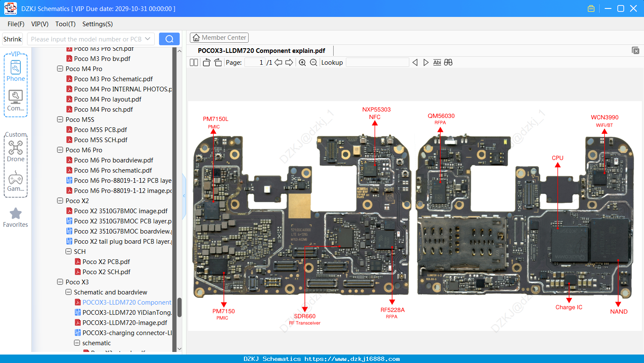This screenshot has width=644, height=363.
Task: Open the model number dropdown arrow
Action: (148, 39)
